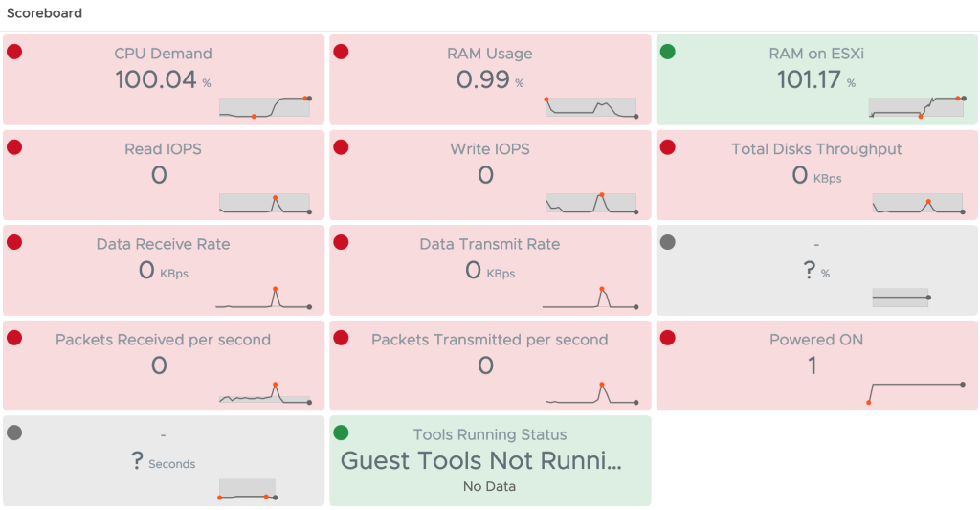Click the red status dot on Write IOPS
Viewport: 980px width, 510px height.
(341, 147)
